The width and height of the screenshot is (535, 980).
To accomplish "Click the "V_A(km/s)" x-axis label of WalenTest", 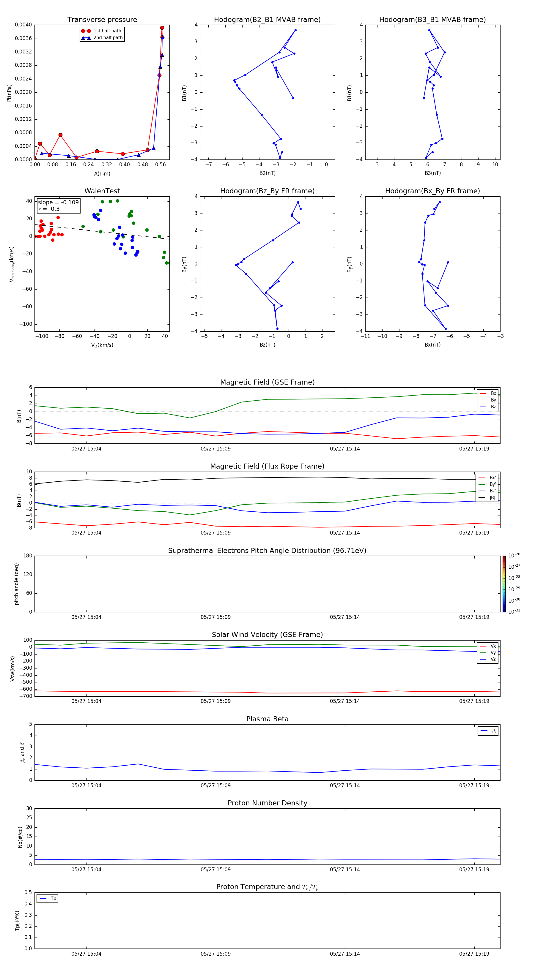I will point(102,345).
